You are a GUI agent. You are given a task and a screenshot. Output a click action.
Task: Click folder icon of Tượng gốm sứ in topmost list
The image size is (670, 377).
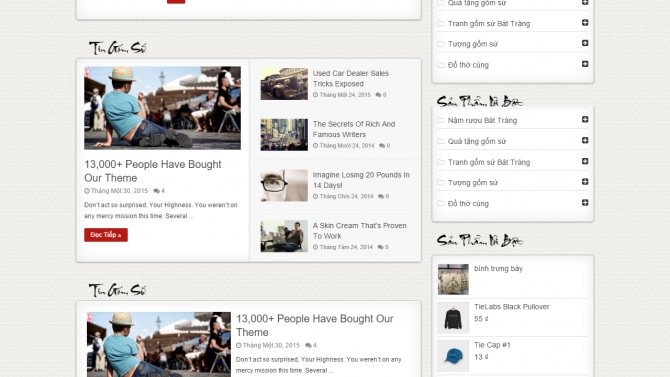click(x=441, y=44)
